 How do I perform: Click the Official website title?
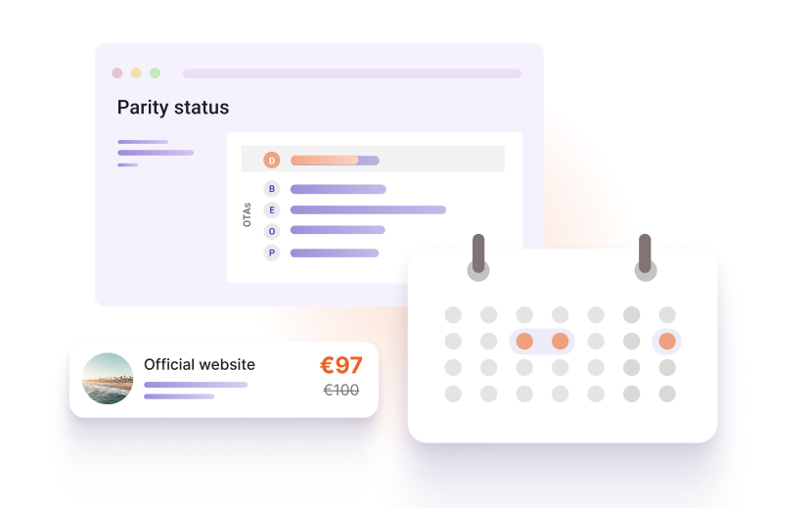200,365
